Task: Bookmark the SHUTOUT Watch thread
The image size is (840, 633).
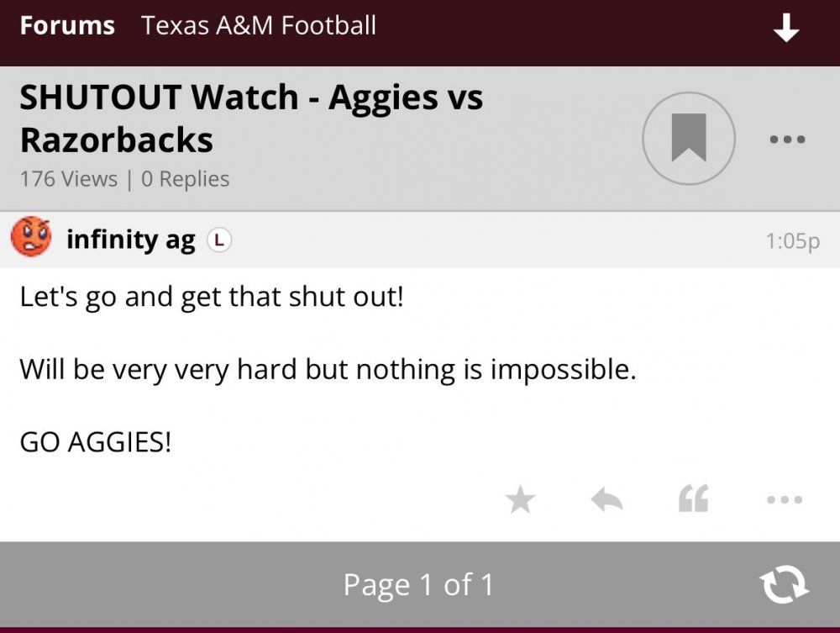Action: 689,139
